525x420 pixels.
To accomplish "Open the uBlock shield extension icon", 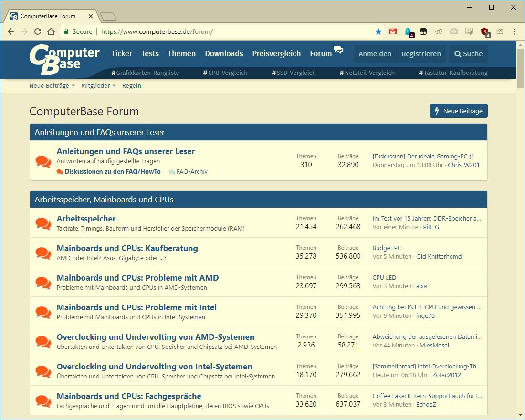I will click(x=484, y=32).
